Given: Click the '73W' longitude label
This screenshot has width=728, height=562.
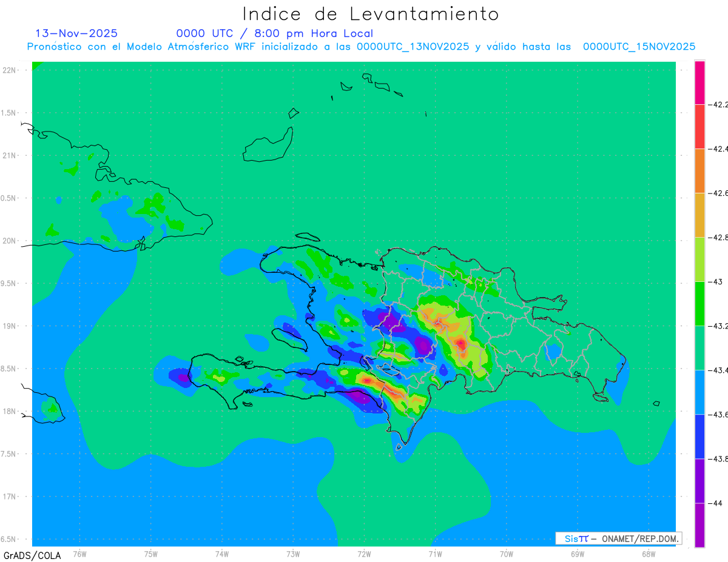Looking at the screenshot, I should point(293,554).
